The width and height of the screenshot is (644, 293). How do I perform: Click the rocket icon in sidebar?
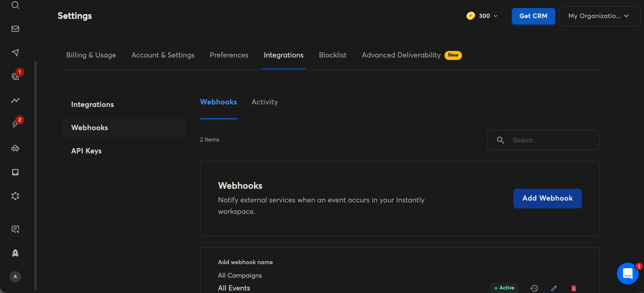pyautogui.click(x=15, y=253)
